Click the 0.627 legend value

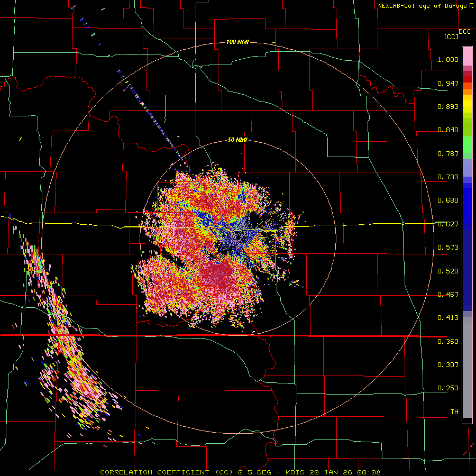(448, 224)
